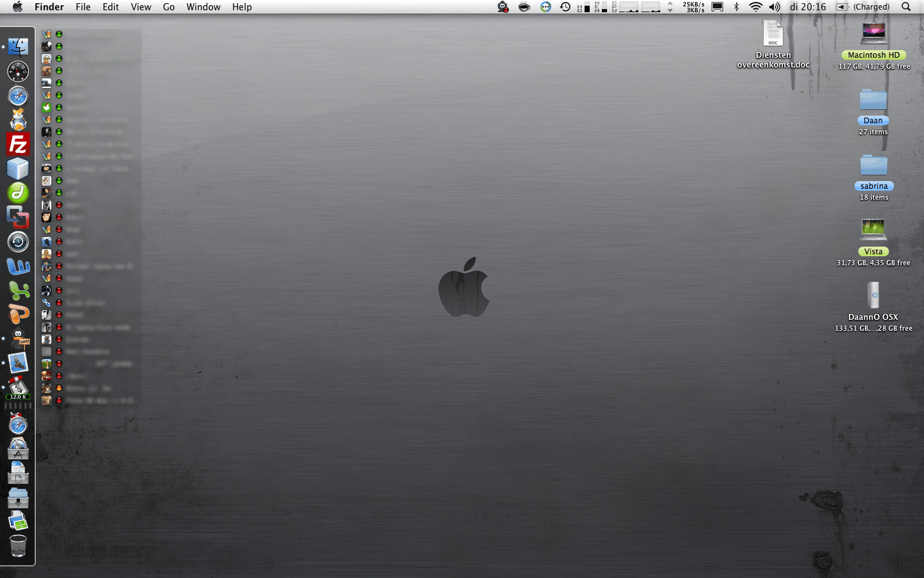Click the Time Machine dock icon
Screen dimensions: 924x578
[18, 241]
